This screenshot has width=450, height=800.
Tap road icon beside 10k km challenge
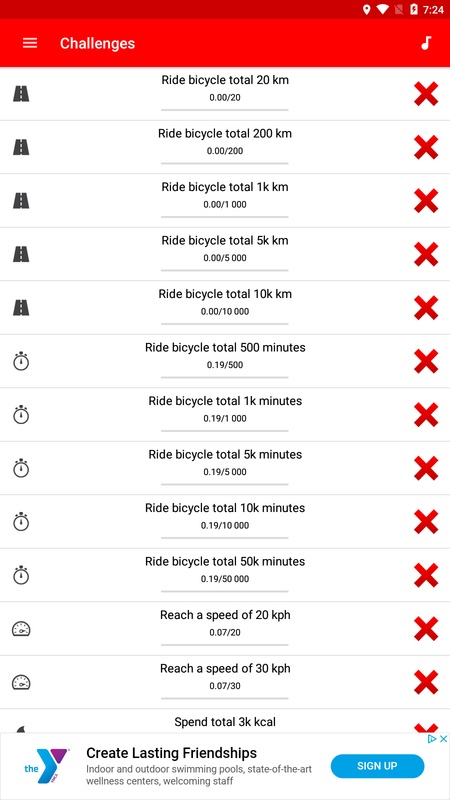(21, 308)
